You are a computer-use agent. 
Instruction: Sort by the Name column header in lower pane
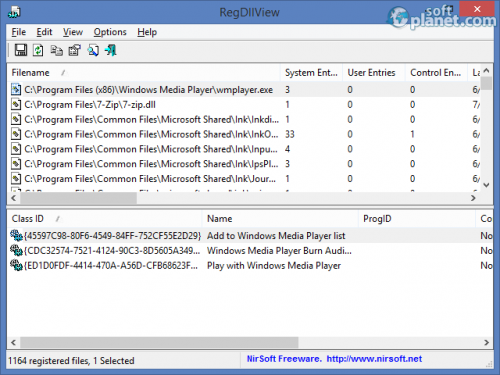280,219
